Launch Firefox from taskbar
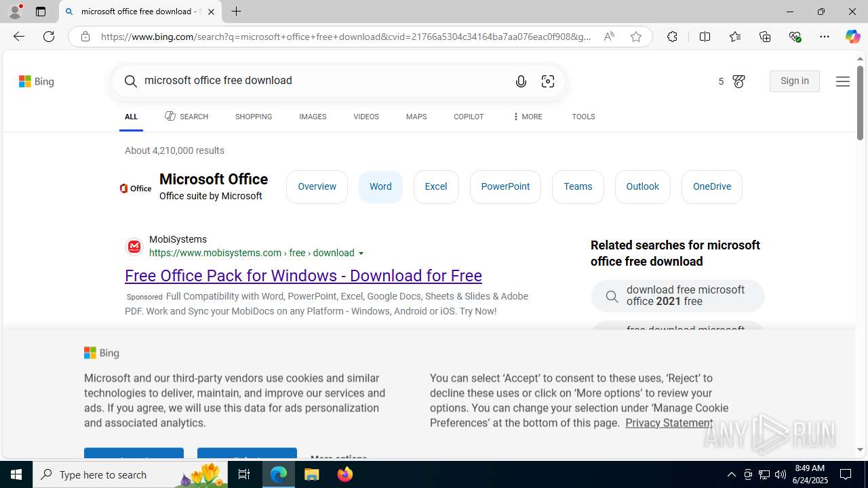 point(345,474)
